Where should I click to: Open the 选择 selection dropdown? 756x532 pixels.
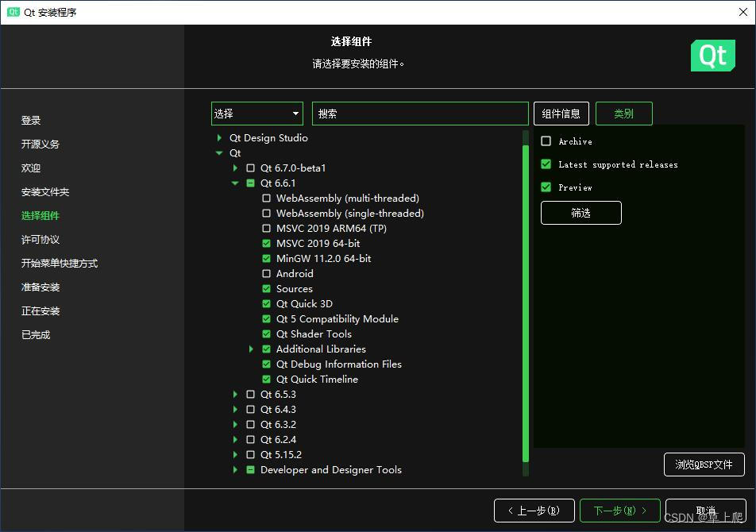(x=256, y=114)
